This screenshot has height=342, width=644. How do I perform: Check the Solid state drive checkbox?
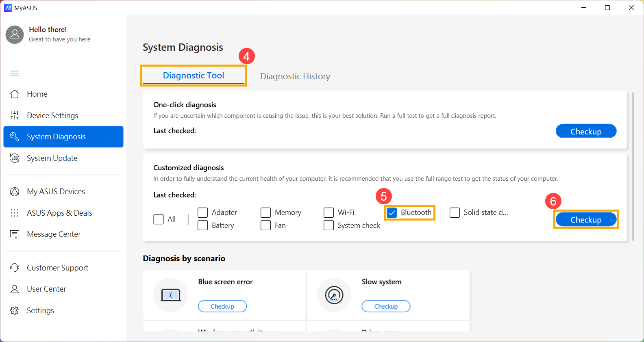455,212
